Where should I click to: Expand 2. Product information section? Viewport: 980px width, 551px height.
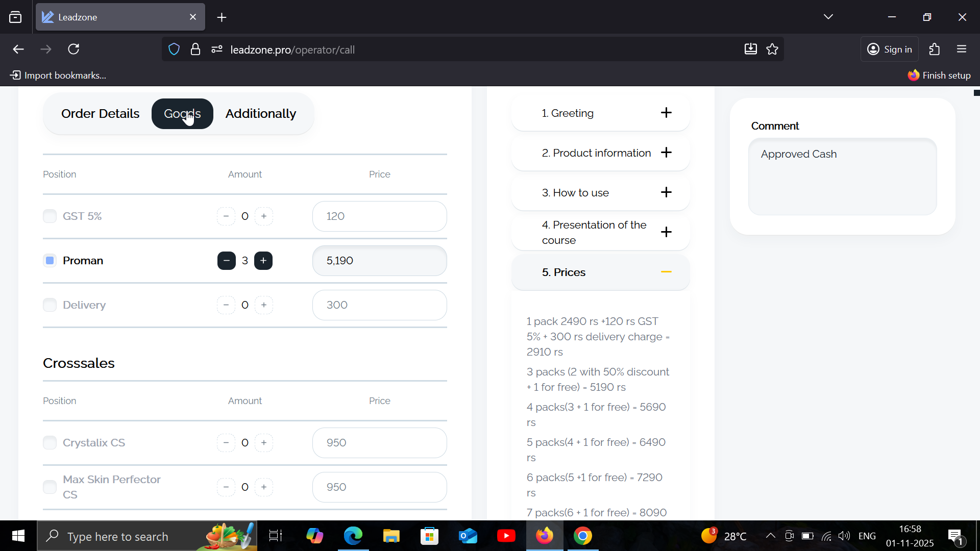click(x=666, y=153)
